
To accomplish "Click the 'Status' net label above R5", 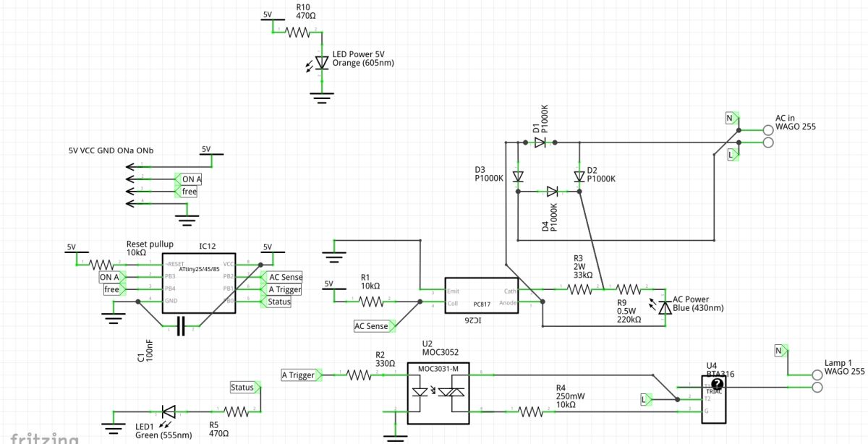I will coord(245,388).
